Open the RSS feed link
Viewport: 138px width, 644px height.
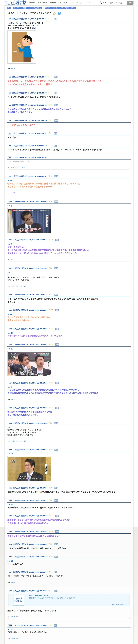72,3
